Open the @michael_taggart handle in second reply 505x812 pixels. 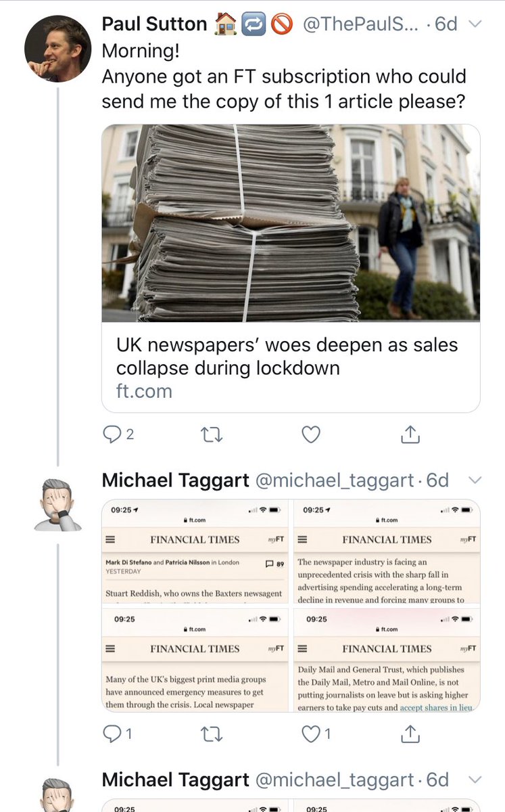click(334, 780)
